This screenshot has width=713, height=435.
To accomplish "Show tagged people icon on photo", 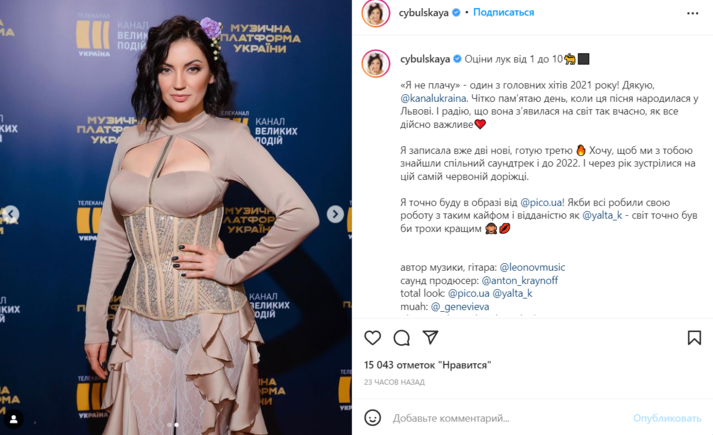I will (x=14, y=418).
